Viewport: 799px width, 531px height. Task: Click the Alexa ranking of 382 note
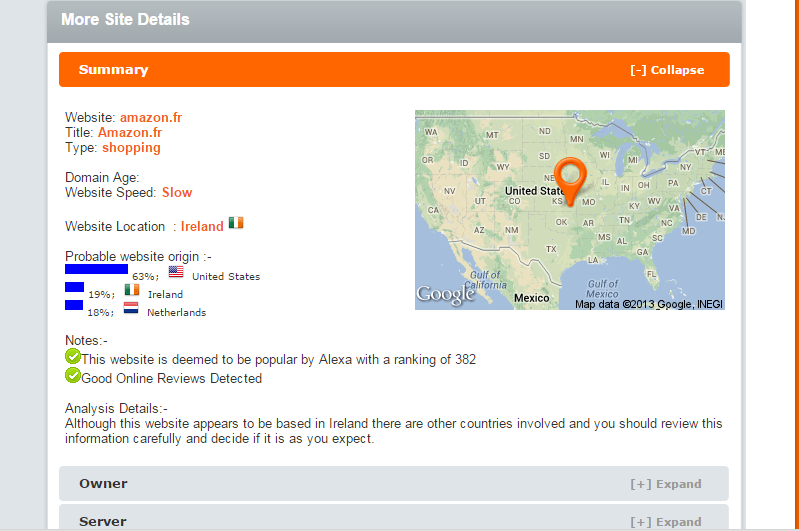click(279, 359)
